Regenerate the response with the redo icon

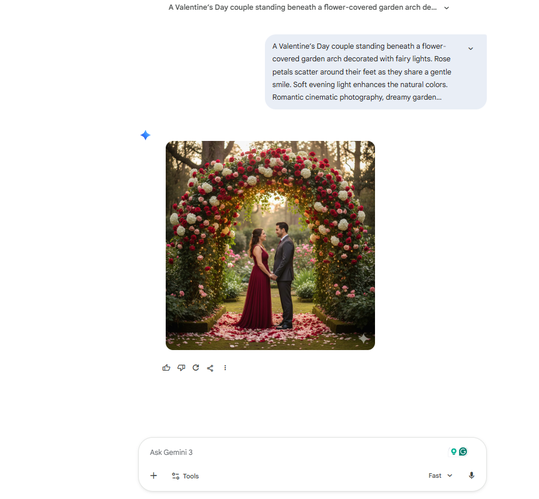(196, 368)
